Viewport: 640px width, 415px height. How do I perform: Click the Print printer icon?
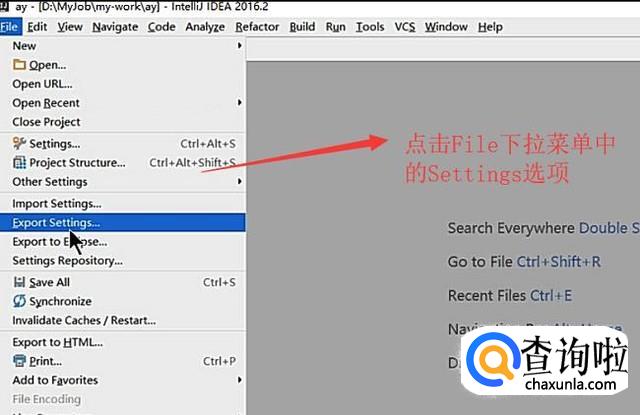click(x=19, y=361)
